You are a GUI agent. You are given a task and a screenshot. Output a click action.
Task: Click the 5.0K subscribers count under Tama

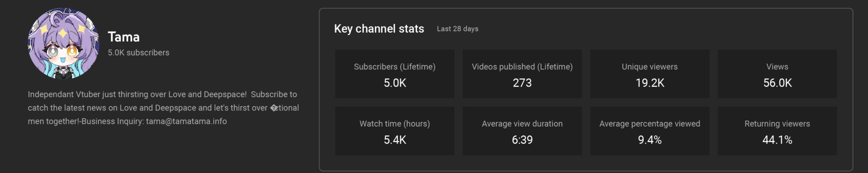(x=138, y=52)
